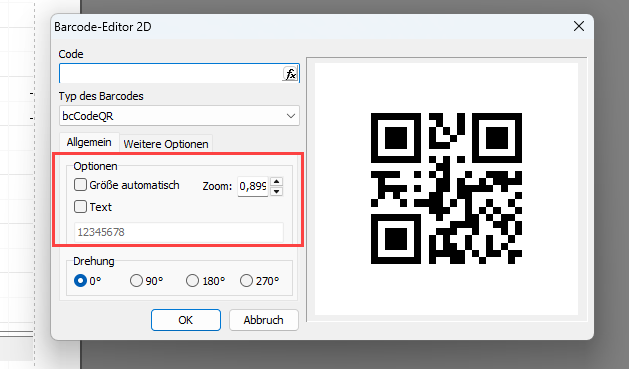629x369 pixels.
Task: Increase Zoom with the up arrow
Action: point(276,182)
